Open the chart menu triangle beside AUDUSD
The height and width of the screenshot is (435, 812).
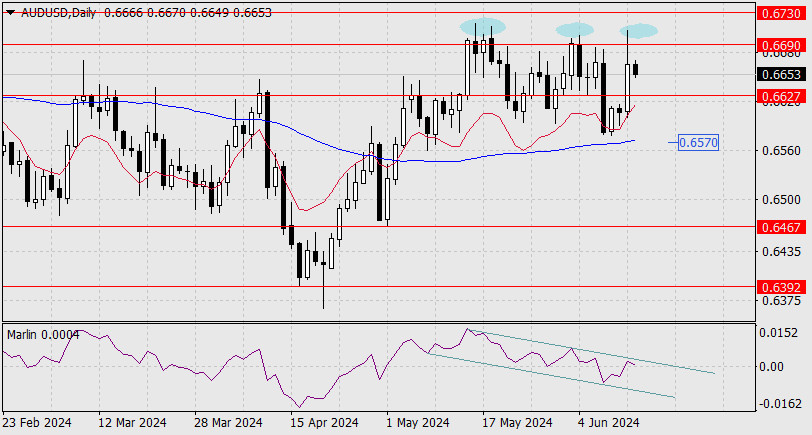click(10, 13)
